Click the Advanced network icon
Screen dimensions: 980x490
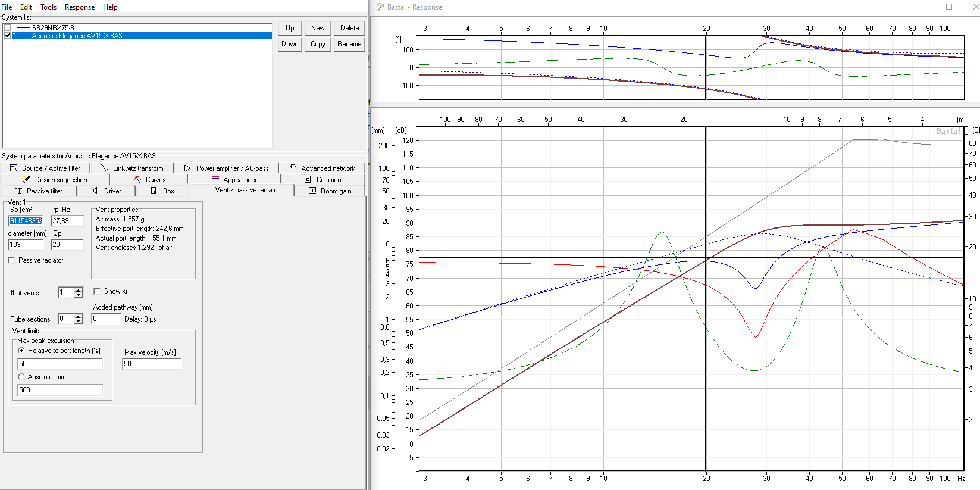(x=293, y=168)
